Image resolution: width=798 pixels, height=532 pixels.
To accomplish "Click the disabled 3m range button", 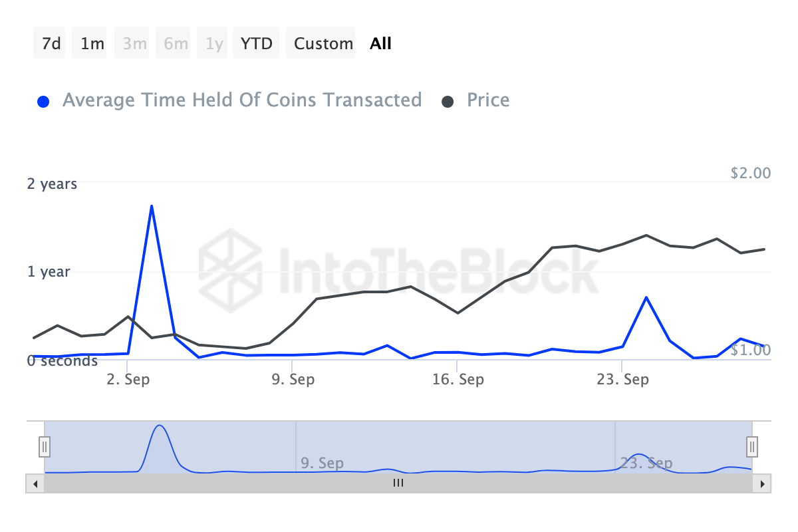I will point(134,43).
